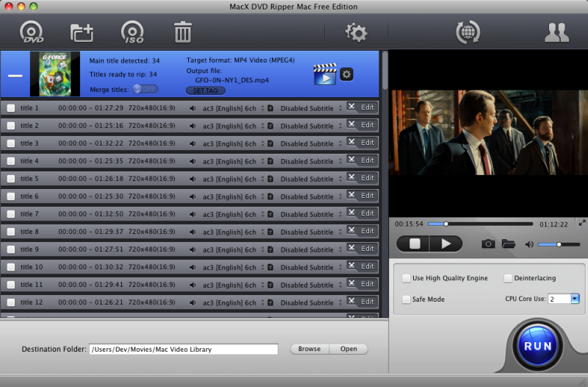This screenshot has width=588, height=387.
Task: Click the trash delete icon
Action: click(x=182, y=32)
